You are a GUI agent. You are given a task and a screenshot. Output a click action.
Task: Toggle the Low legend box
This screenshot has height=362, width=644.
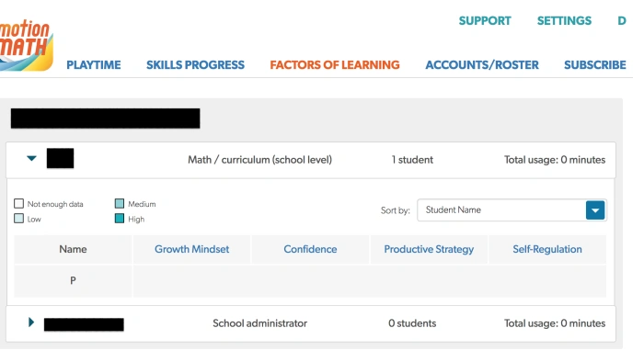tap(19, 218)
